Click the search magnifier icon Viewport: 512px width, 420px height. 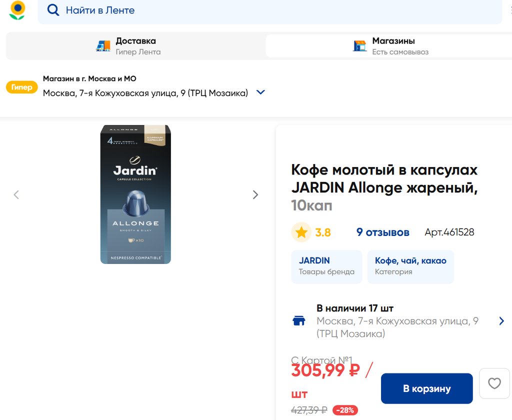53,10
